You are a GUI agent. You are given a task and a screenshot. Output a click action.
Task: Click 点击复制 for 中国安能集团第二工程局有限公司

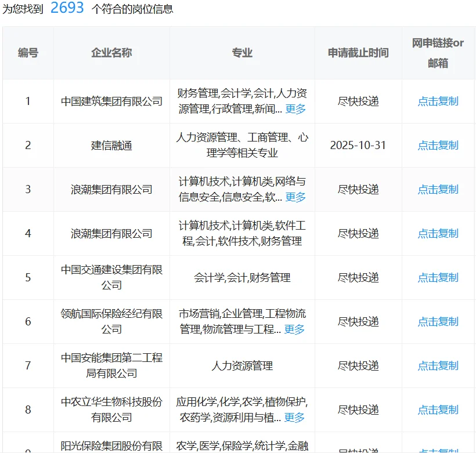(x=438, y=365)
